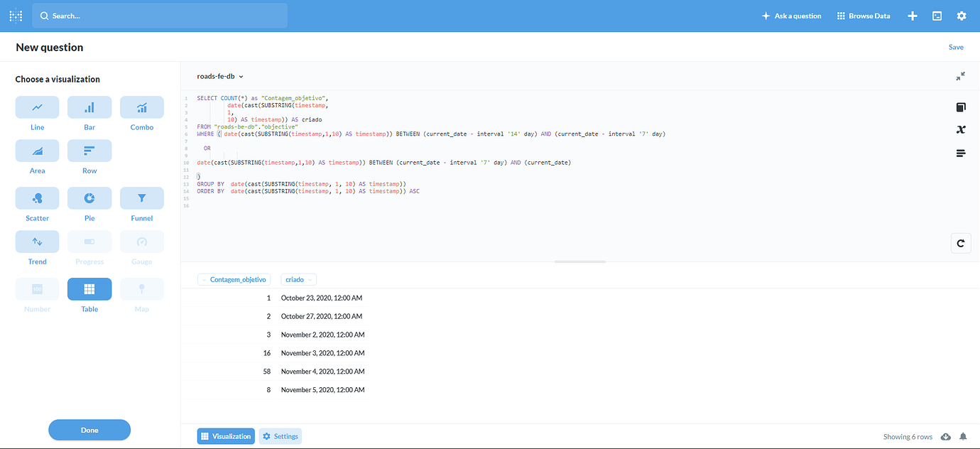
Task: Confirm visualization choice with Done
Action: (89, 430)
